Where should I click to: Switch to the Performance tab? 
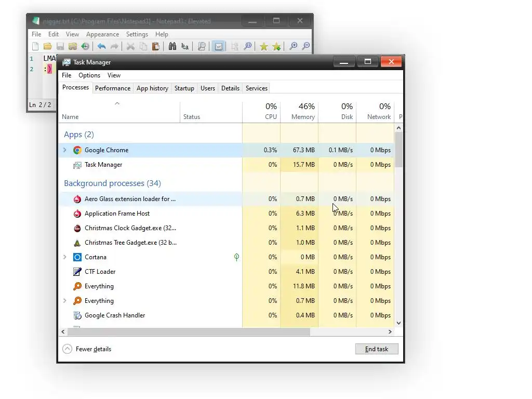pos(113,88)
